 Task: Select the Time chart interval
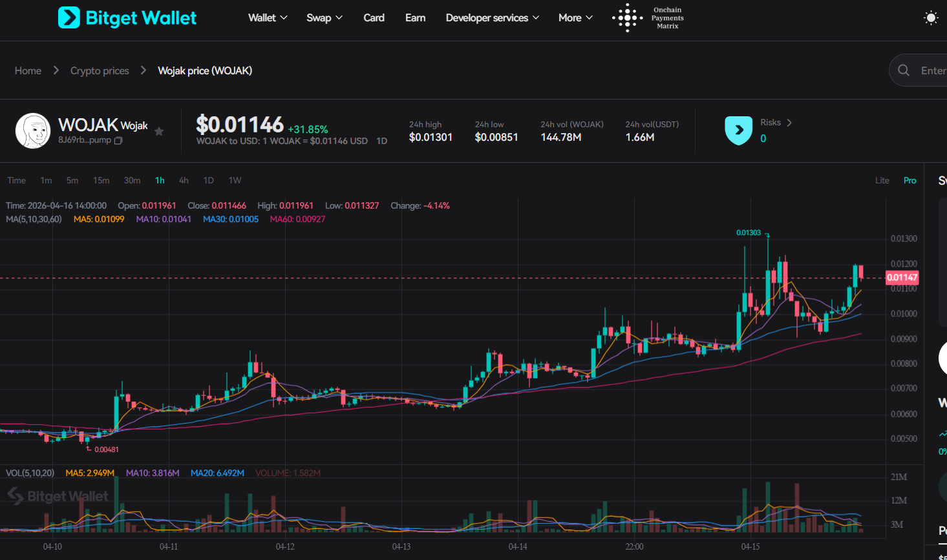(x=17, y=180)
